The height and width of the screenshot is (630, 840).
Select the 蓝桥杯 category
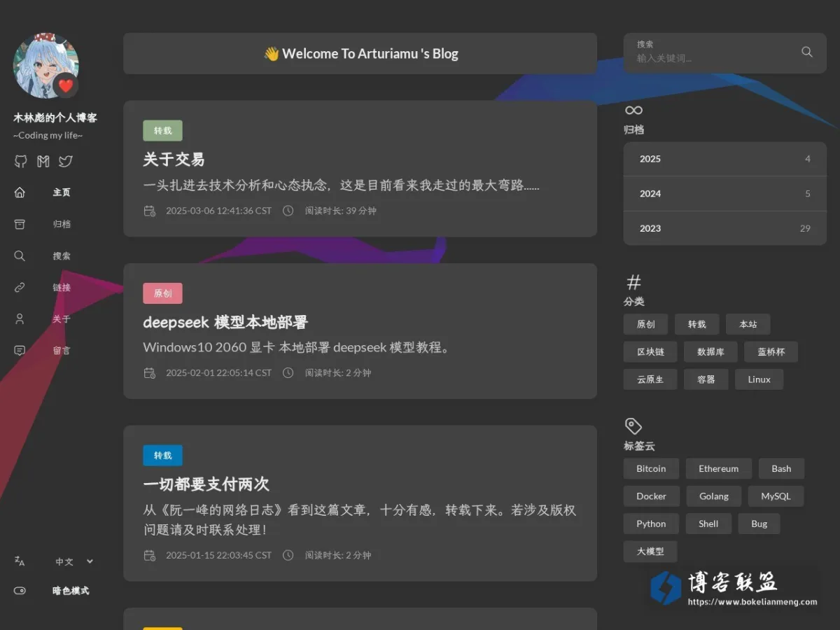coord(771,352)
